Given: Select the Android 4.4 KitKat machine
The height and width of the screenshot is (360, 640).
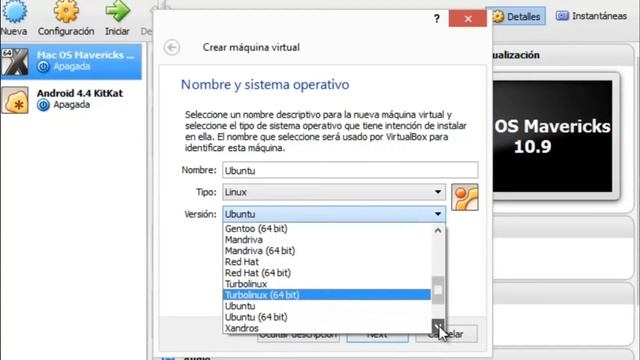Looking at the screenshot, I should pos(71,99).
